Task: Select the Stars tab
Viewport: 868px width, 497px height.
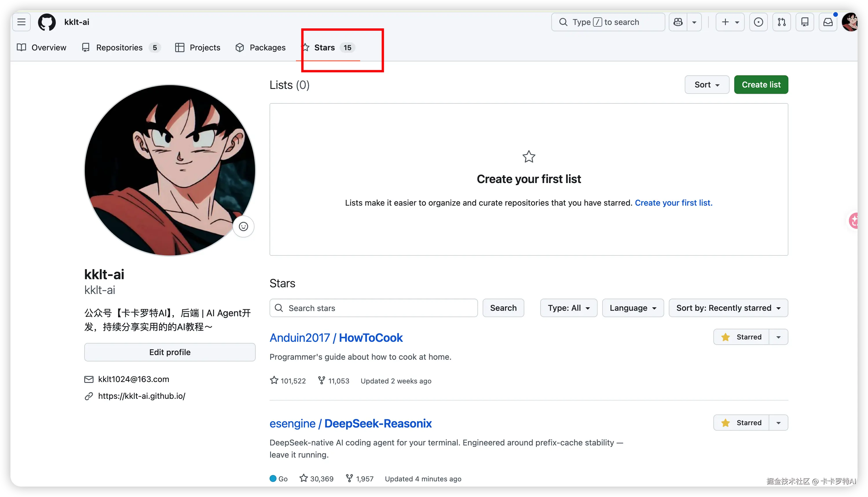Action: [x=328, y=47]
